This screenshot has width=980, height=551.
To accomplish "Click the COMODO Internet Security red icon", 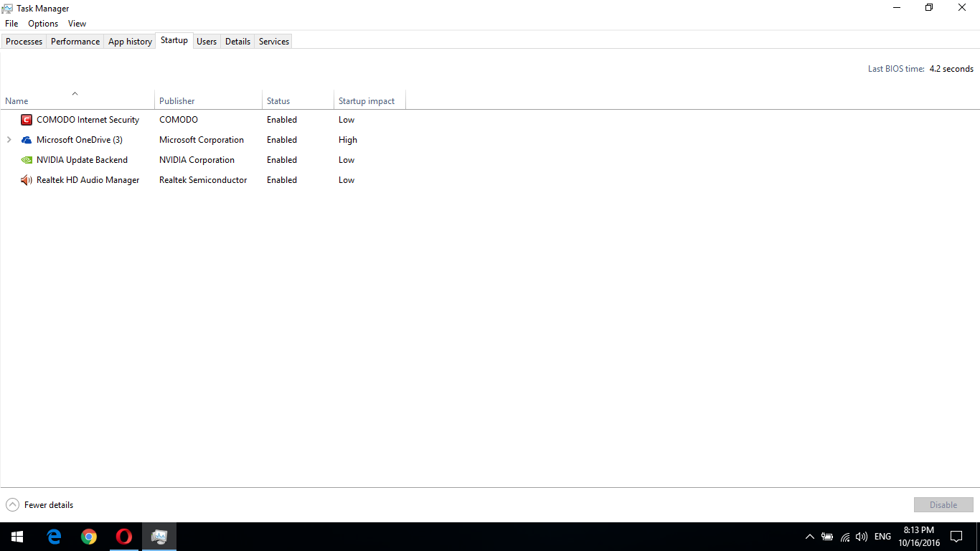I will pyautogui.click(x=27, y=120).
